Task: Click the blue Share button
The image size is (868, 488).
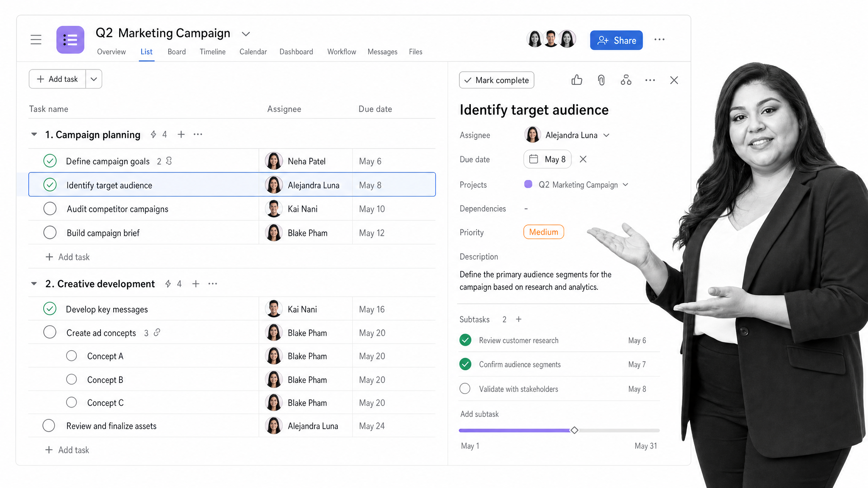Action: coord(616,40)
